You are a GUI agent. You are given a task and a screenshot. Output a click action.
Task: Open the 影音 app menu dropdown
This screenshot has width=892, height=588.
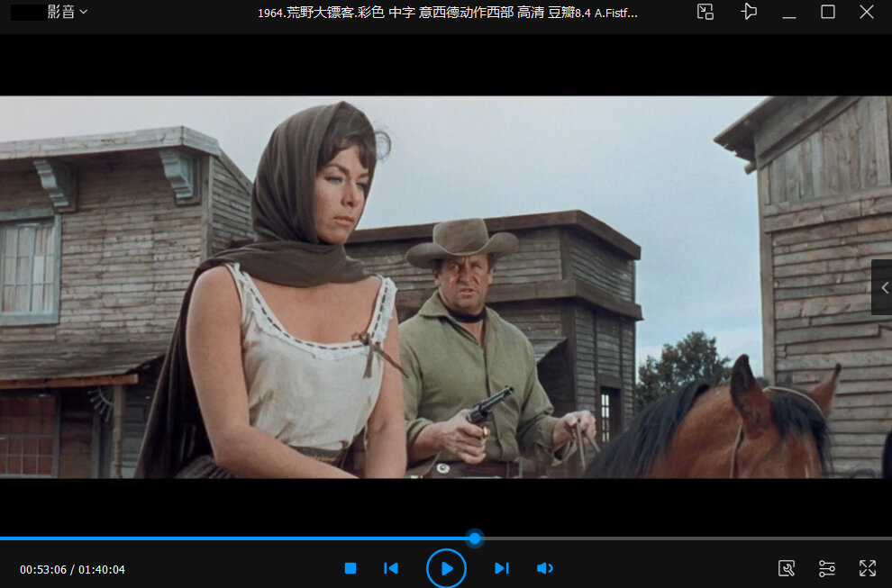68,12
